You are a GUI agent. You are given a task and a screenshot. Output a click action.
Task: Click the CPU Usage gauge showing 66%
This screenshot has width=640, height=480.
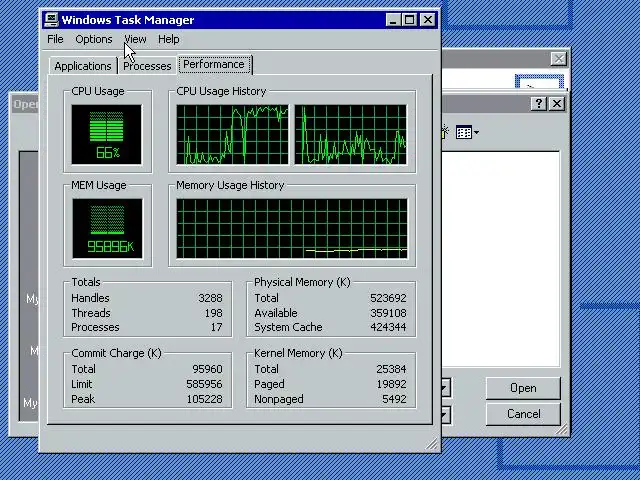tap(107, 135)
